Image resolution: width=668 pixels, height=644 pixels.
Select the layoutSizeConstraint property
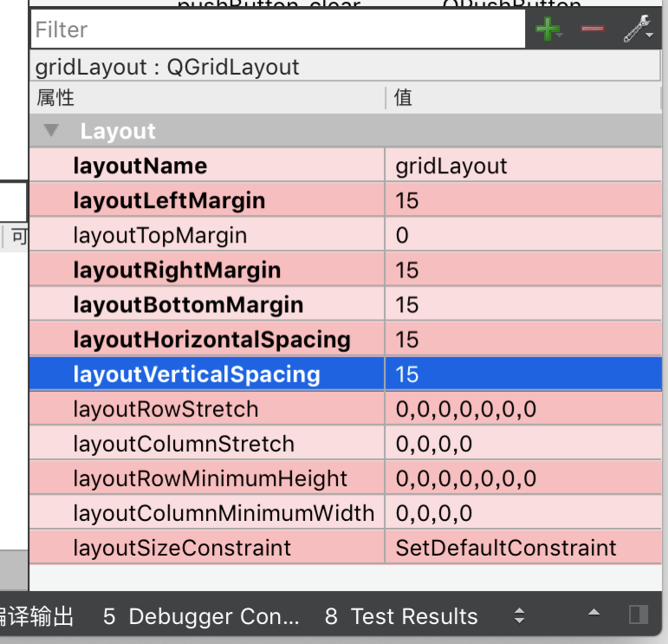click(x=207, y=548)
